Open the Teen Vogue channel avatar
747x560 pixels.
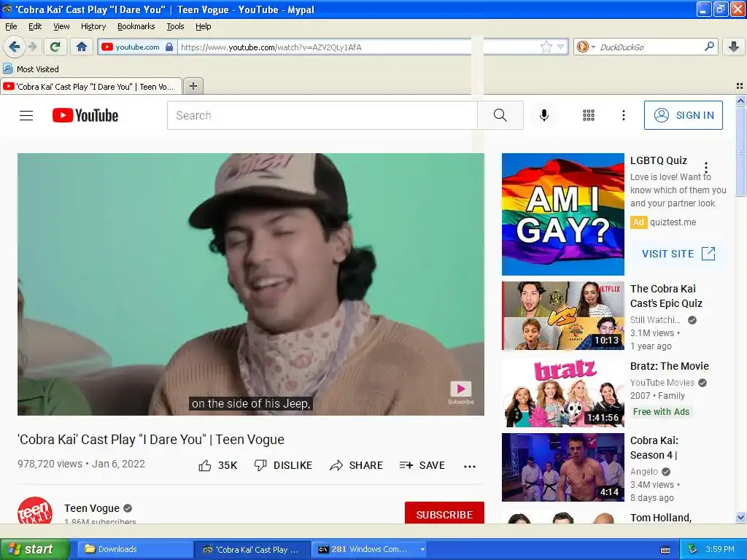click(35, 510)
